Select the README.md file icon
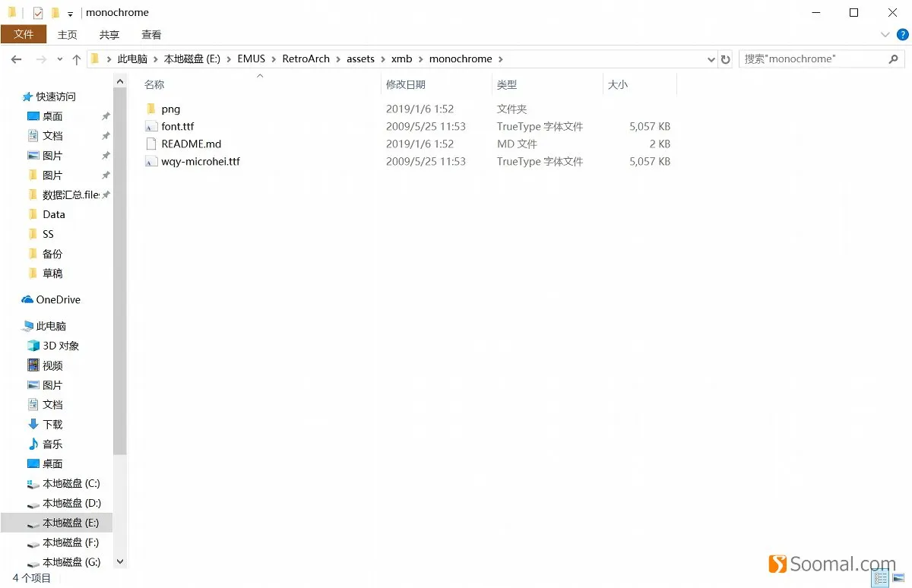The height and width of the screenshot is (588, 912). (x=150, y=144)
